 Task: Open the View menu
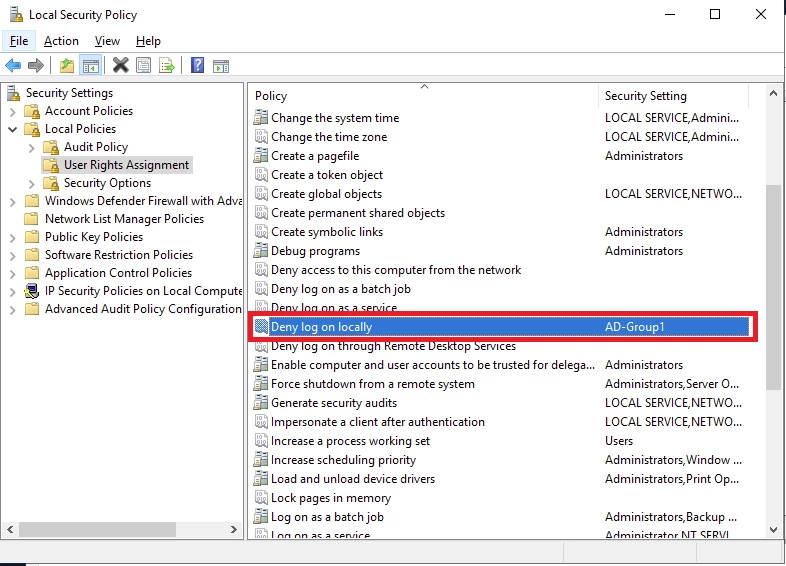[x=107, y=41]
